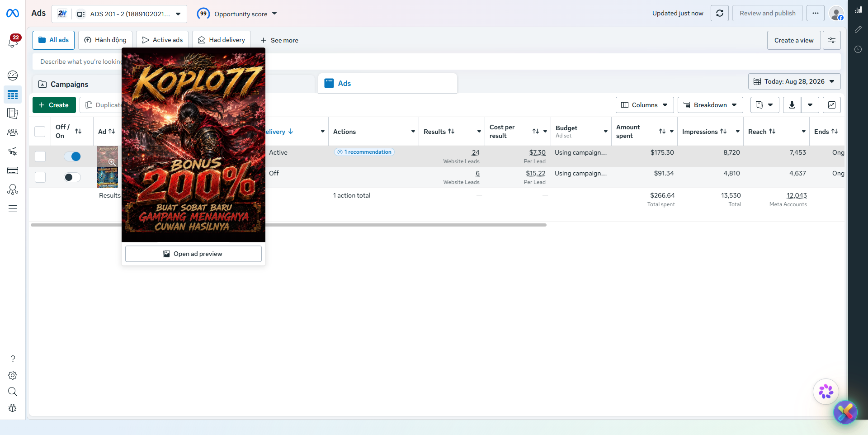The image size is (868, 435).
Task: Open the Budget column header dropdown caret
Action: point(606,132)
